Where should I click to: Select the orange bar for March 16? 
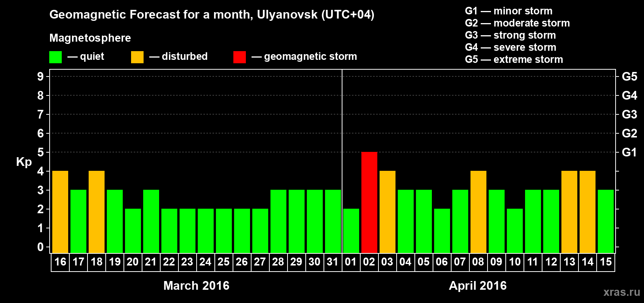[x=60, y=212]
